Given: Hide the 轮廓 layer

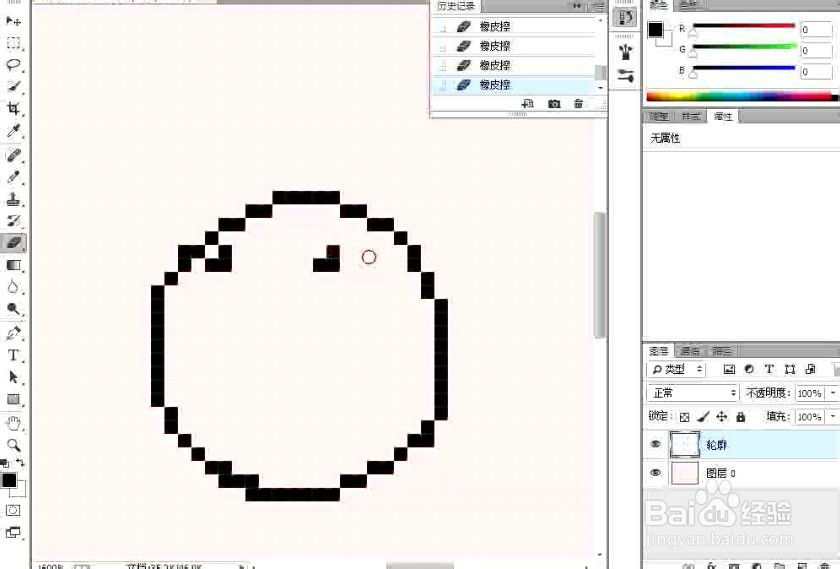Looking at the screenshot, I should click(655, 444).
